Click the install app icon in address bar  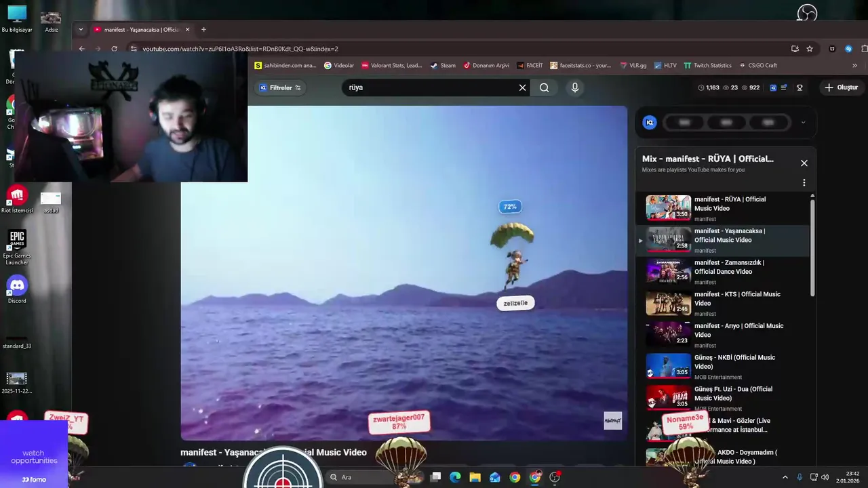pyautogui.click(x=795, y=49)
